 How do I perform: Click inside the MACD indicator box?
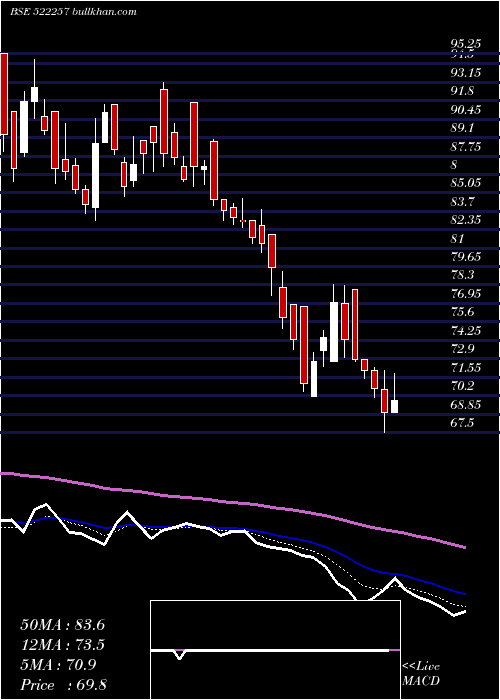click(x=275, y=650)
